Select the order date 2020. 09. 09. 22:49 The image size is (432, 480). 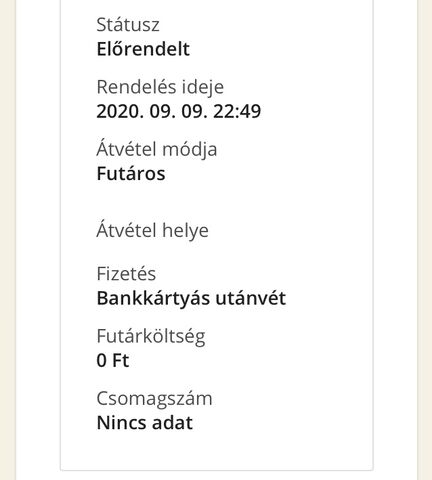(179, 111)
